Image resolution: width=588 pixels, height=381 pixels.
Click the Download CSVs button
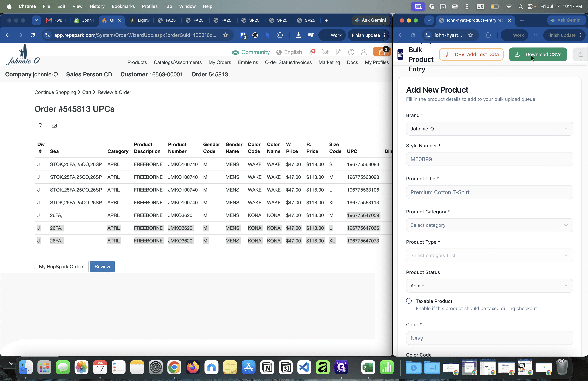[538, 54]
